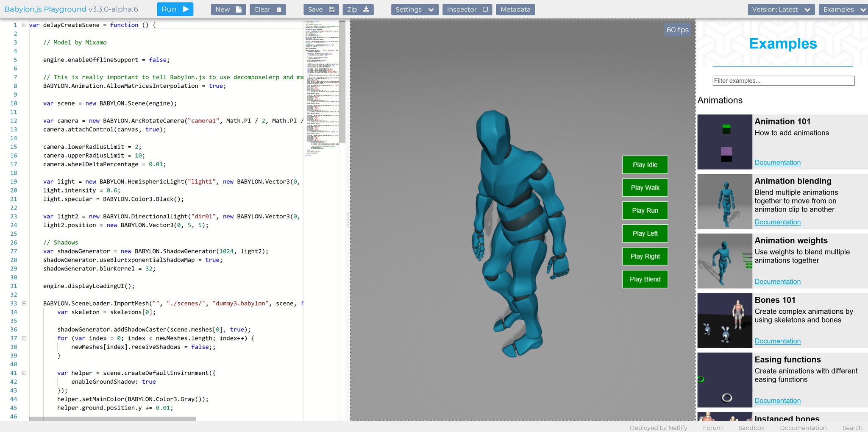
Task: Click the "light.intensity = 0.6;" code line
Action: (82, 190)
